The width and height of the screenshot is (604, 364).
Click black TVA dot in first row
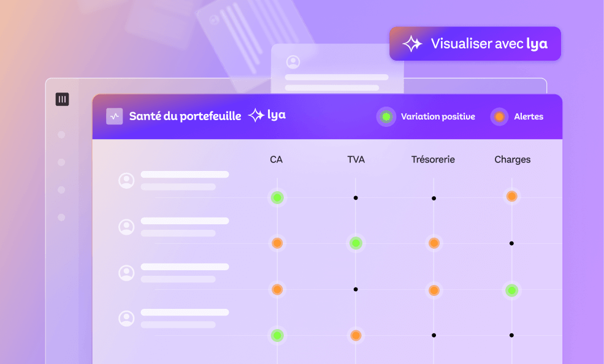click(x=356, y=198)
